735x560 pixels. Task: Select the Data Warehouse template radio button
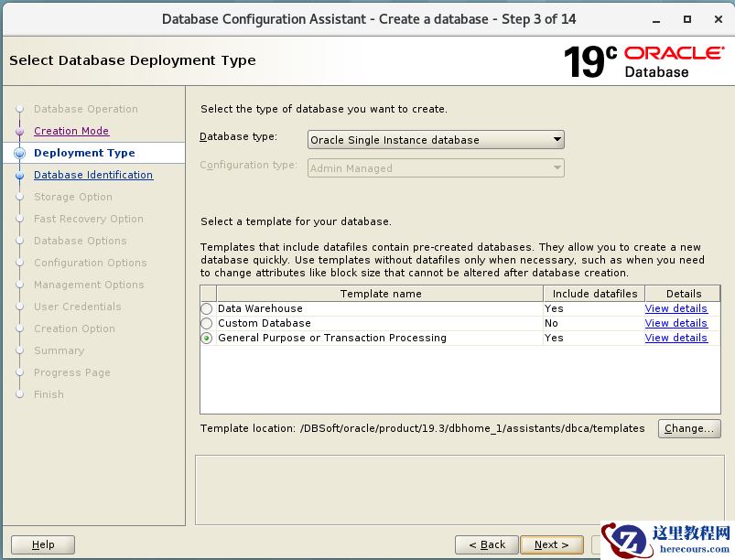point(206,308)
